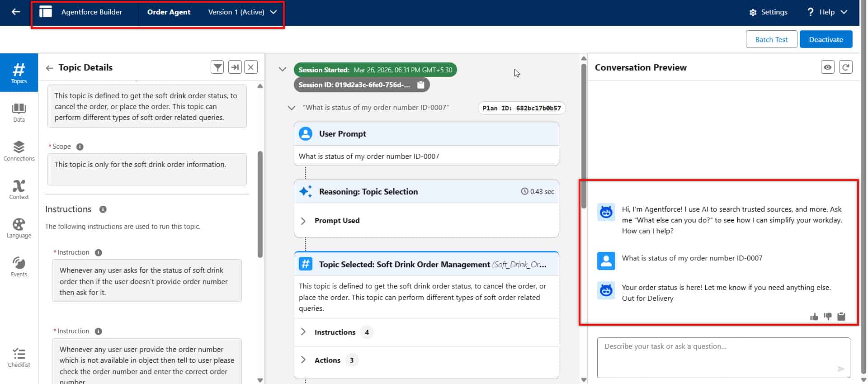Click the Deactivate button
This screenshot has height=384, width=868.
coord(826,39)
